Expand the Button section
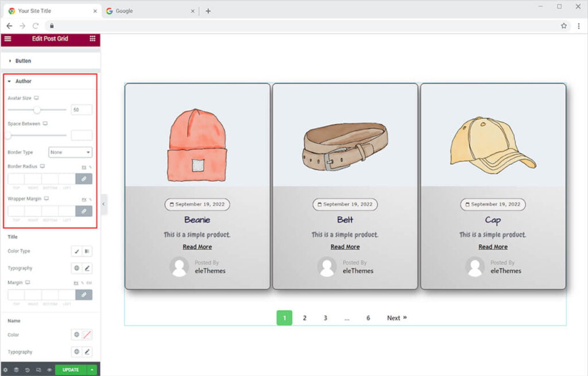Screen dimensions: 588x376 coord(23,61)
